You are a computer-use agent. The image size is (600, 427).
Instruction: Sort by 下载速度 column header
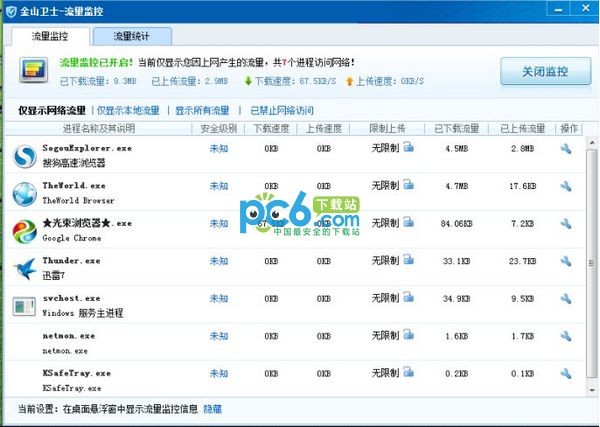pyautogui.click(x=271, y=129)
